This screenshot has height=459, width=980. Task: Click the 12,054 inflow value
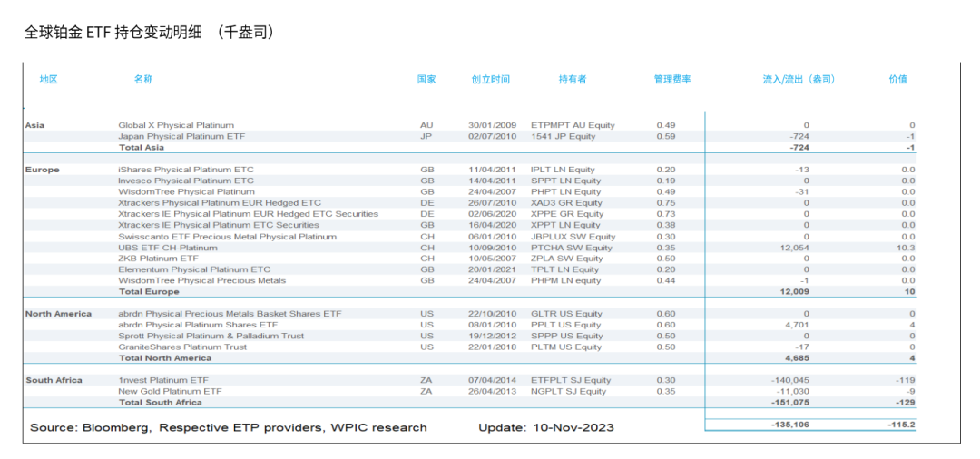click(794, 248)
